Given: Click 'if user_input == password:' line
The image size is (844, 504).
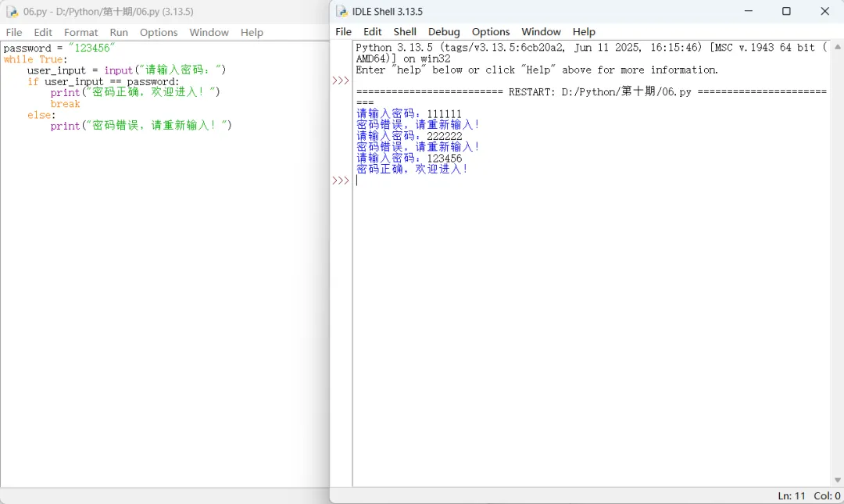Looking at the screenshot, I should (103, 81).
